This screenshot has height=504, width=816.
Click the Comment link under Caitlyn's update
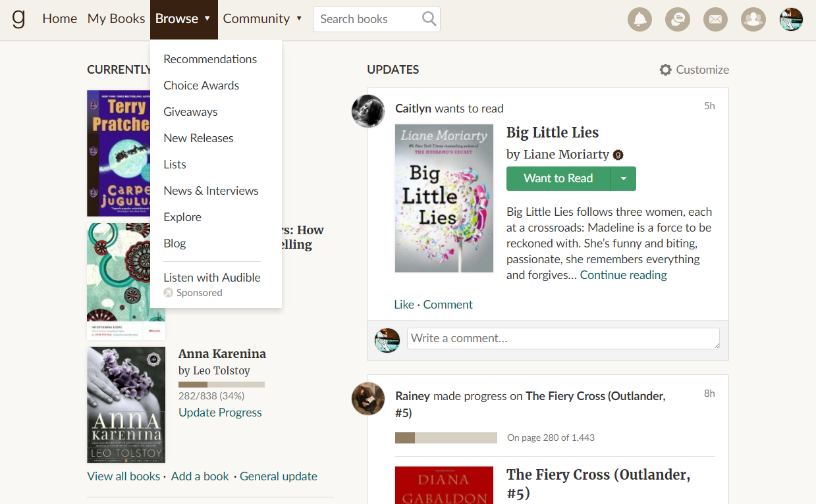448,305
